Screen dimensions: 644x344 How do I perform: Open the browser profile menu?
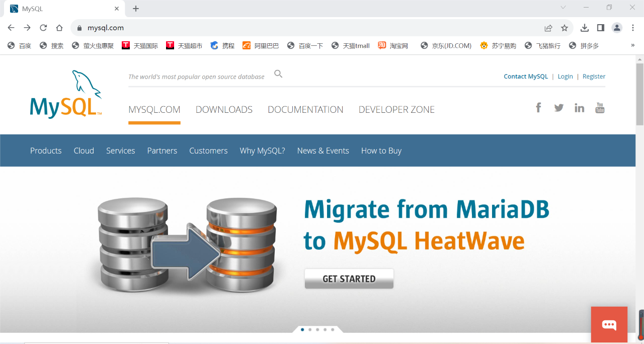(617, 28)
